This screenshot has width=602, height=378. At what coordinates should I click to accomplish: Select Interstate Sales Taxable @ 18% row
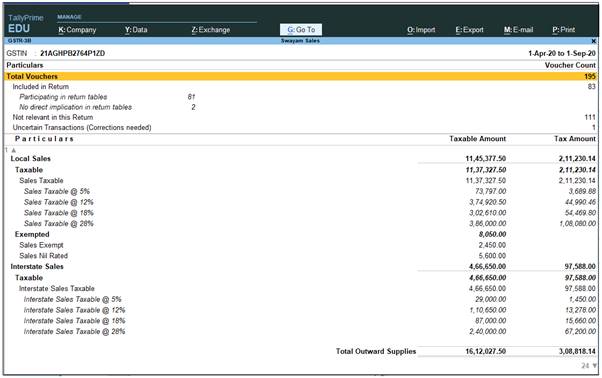(x=301, y=320)
